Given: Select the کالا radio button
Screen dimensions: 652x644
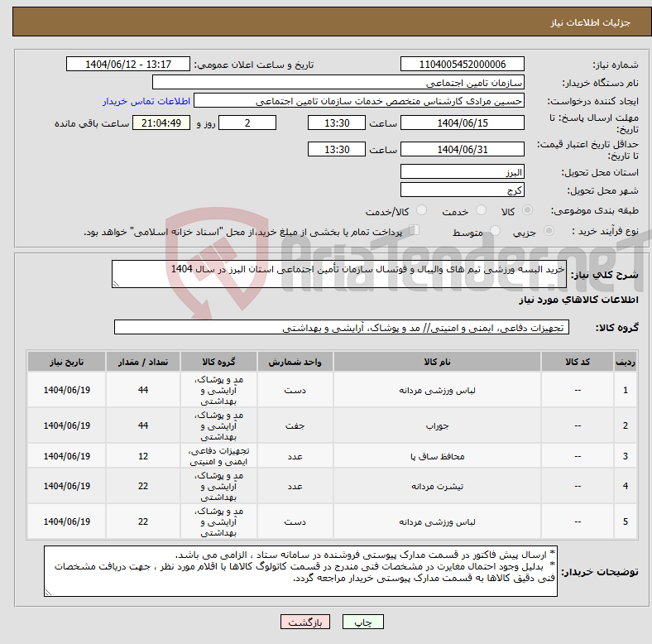Looking at the screenshot, I should (527, 210).
